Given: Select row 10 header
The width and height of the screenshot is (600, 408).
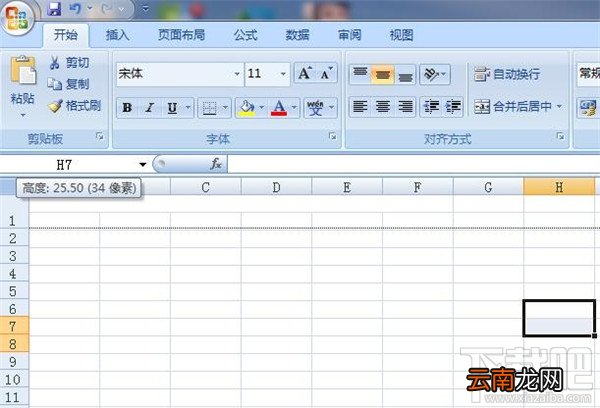Looking at the screenshot, I should (14, 380).
